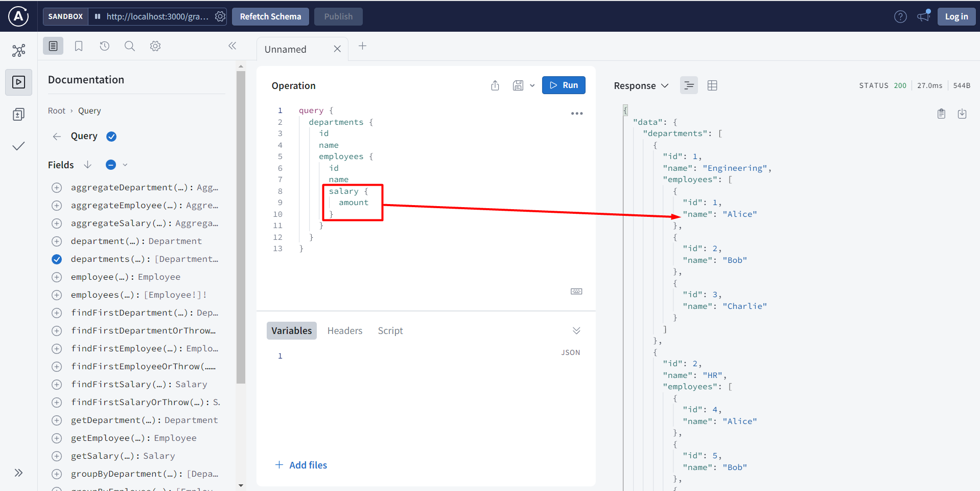Add findFirstDepartment field to query
The width and height of the screenshot is (980, 491).
tap(57, 313)
